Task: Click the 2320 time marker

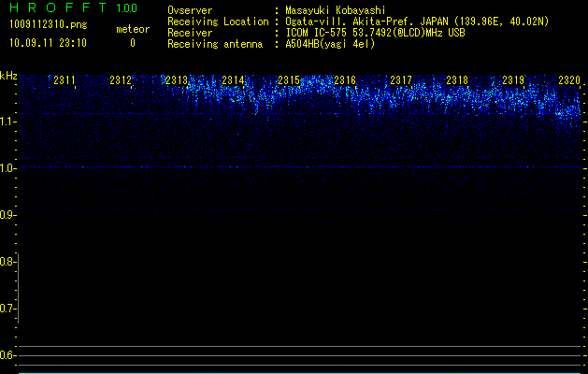Action: [x=569, y=80]
